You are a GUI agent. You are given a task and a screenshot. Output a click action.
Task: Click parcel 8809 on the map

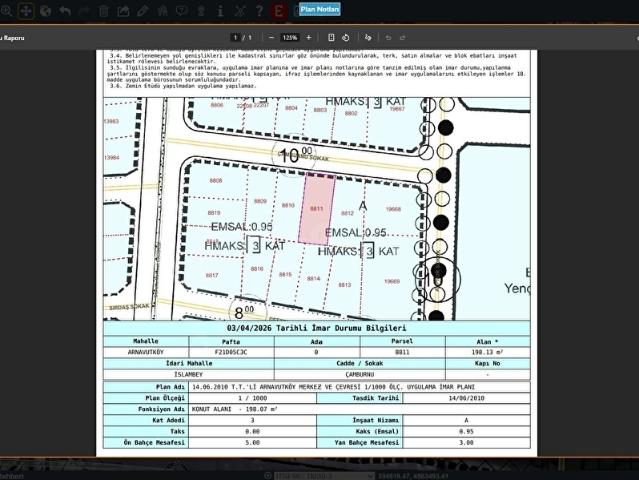[x=260, y=201]
